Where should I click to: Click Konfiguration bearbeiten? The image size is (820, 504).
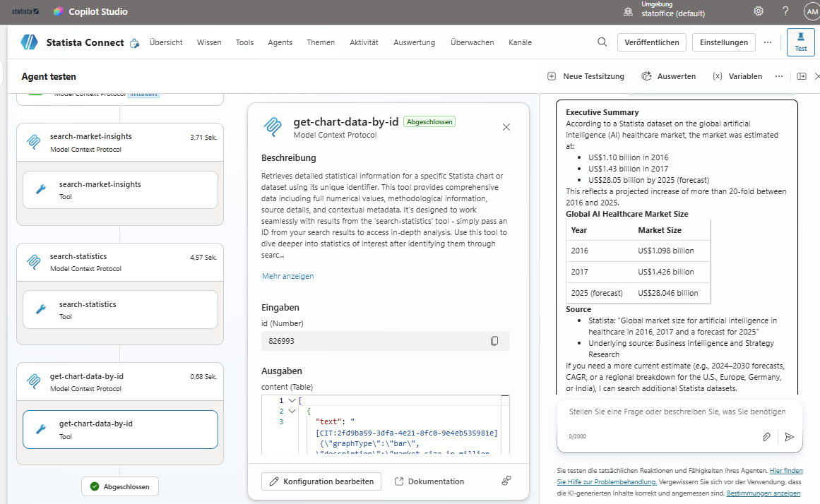tap(321, 481)
